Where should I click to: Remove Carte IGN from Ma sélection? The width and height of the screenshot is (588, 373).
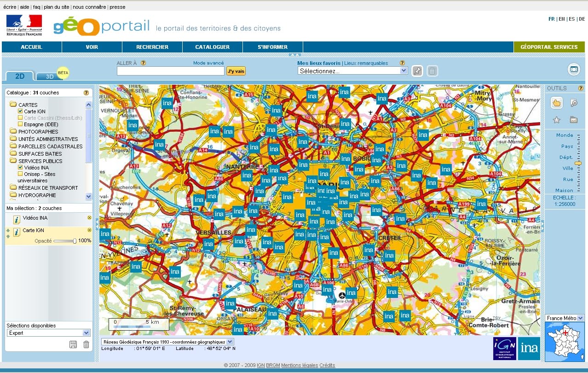89,230
